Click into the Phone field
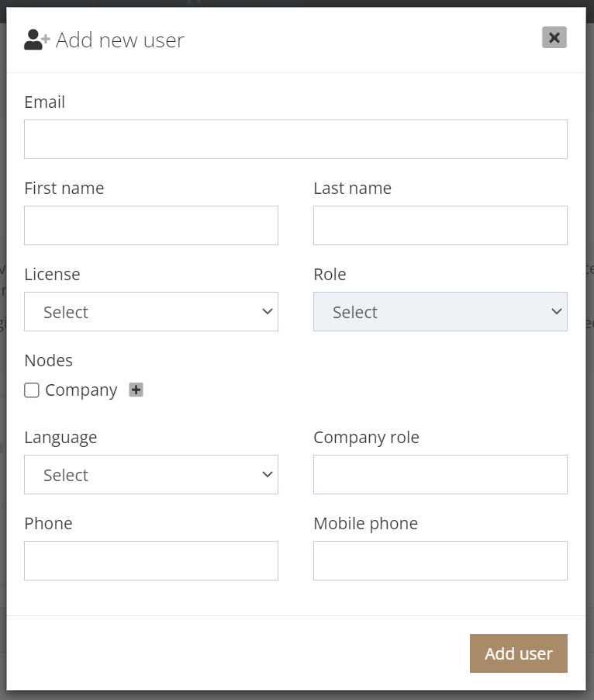This screenshot has width=594, height=700. coord(151,561)
